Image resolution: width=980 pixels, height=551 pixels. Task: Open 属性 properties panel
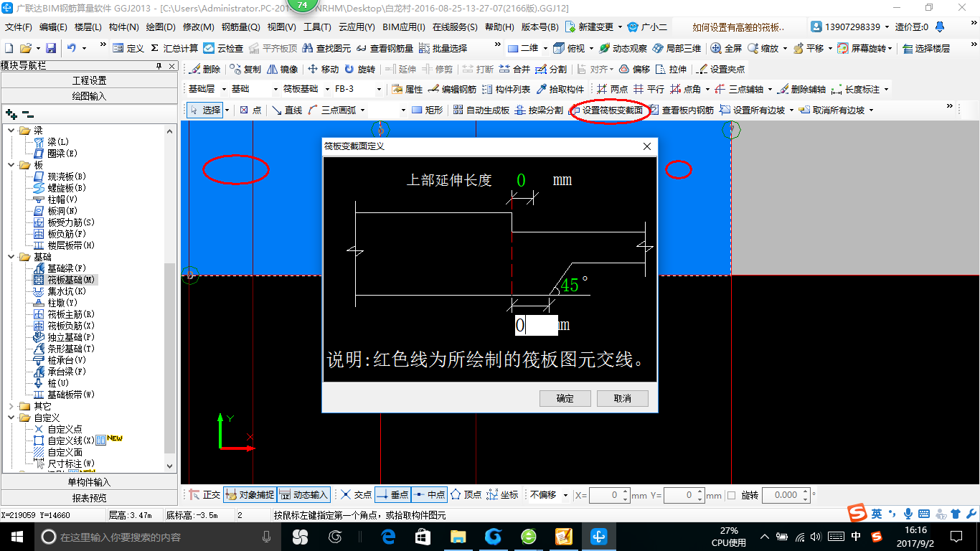click(407, 90)
